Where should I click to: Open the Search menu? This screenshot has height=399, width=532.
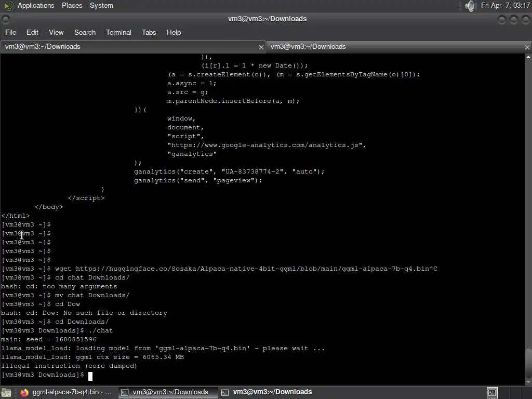click(x=85, y=32)
